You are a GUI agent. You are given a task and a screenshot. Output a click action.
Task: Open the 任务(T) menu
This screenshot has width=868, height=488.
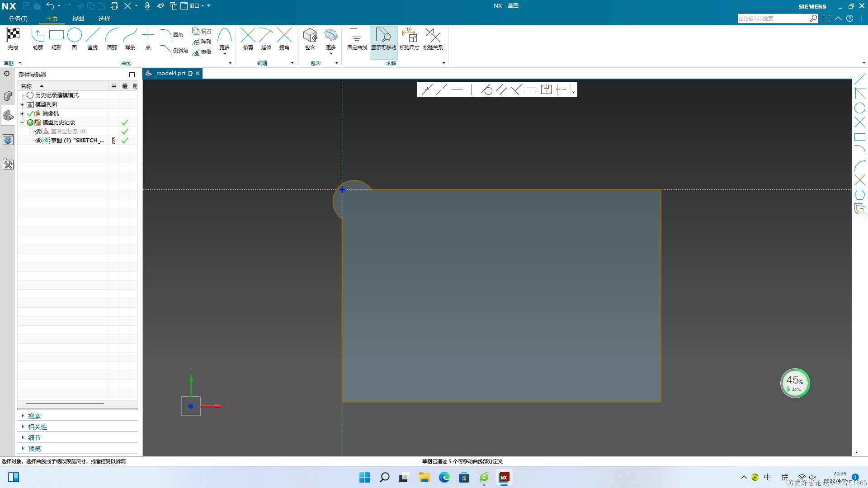pyautogui.click(x=18, y=19)
